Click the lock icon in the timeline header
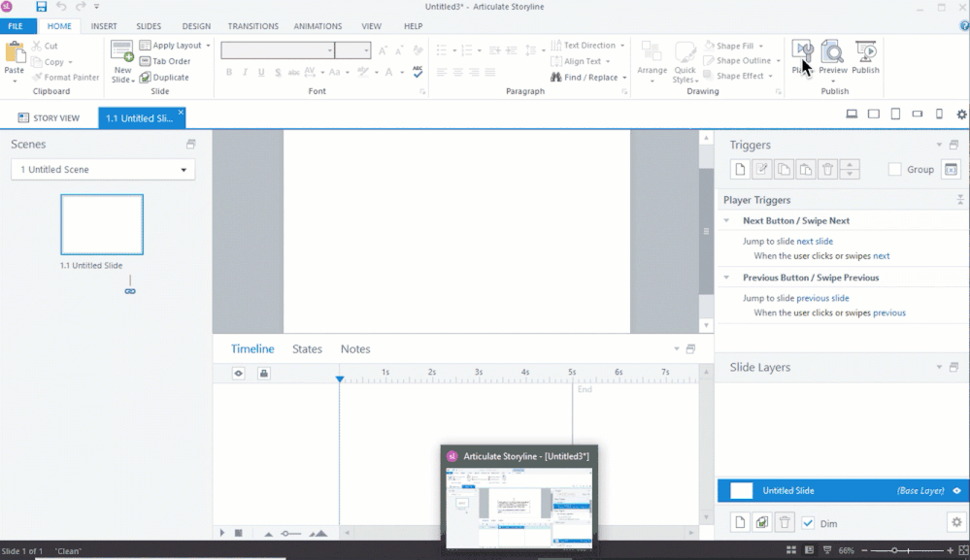Image resolution: width=970 pixels, height=560 pixels. tap(263, 373)
